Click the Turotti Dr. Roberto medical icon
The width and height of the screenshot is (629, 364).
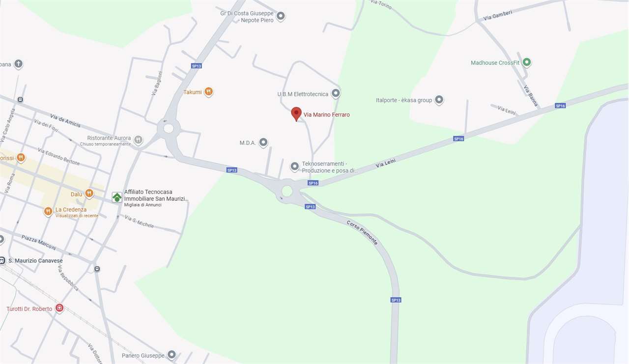point(59,308)
